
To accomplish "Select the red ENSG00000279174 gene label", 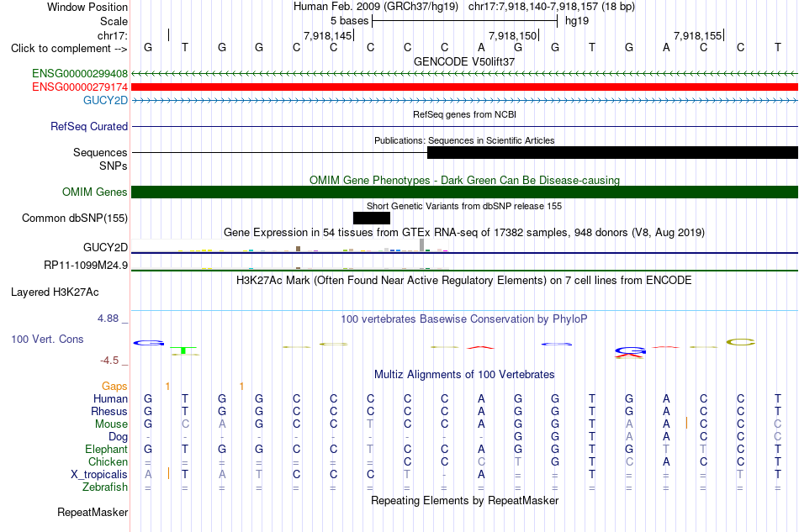I will click(x=80, y=87).
